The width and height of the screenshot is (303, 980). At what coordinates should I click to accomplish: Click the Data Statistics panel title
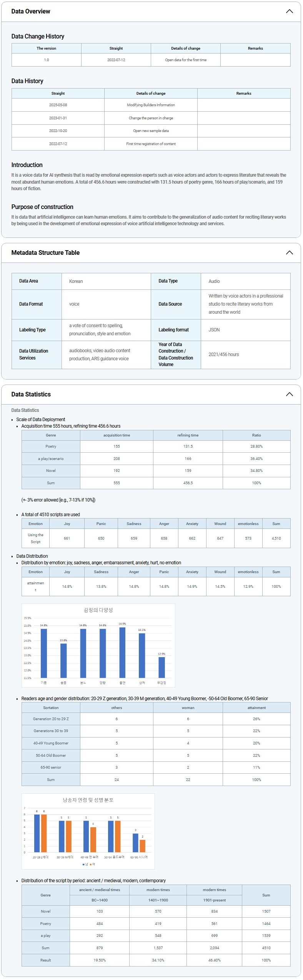(31, 394)
